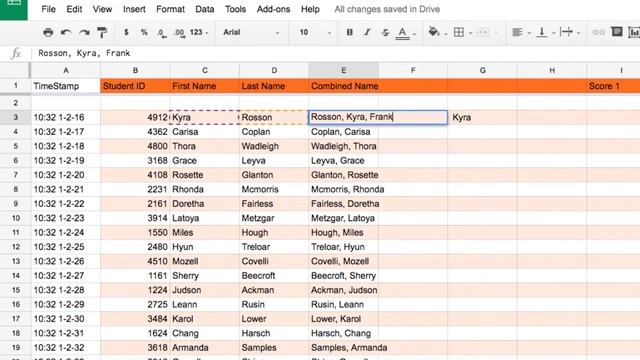Image resolution: width=640 pixels, height=360 pixels.
Task: Click the Print icon
Action: click(48, 32)
